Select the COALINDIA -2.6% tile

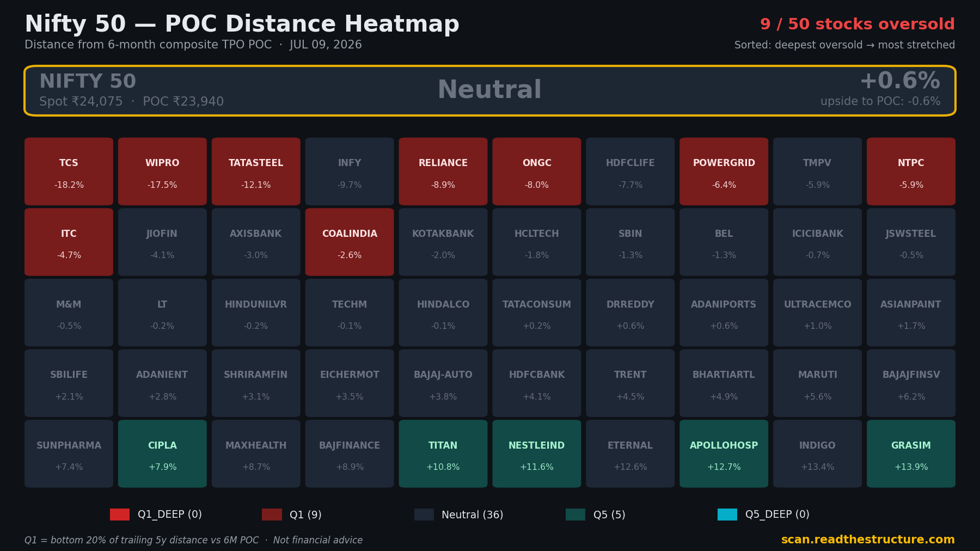click(350, 242)
